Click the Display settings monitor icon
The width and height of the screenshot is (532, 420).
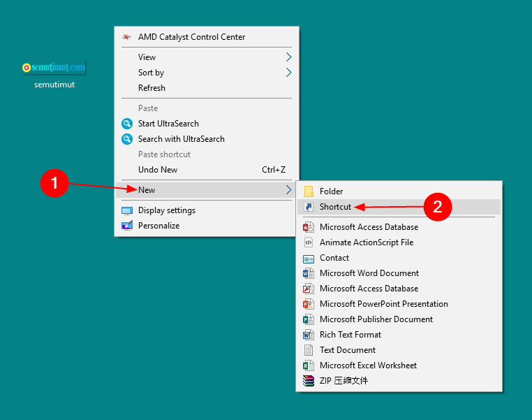127,211
